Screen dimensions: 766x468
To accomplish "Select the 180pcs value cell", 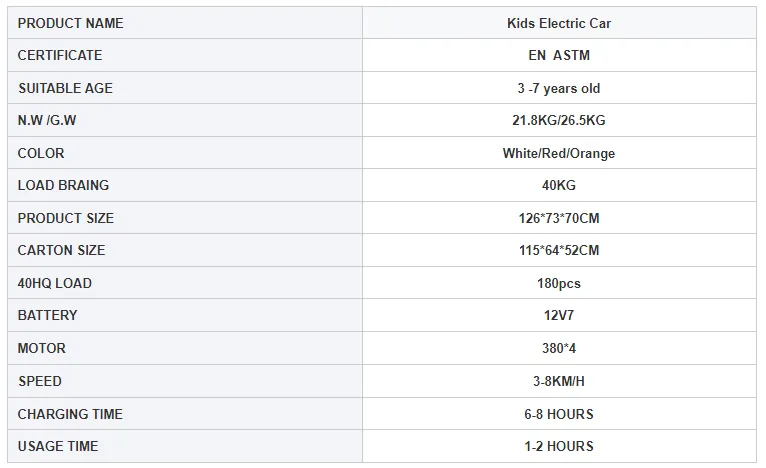I will click(x=559, y=283).
